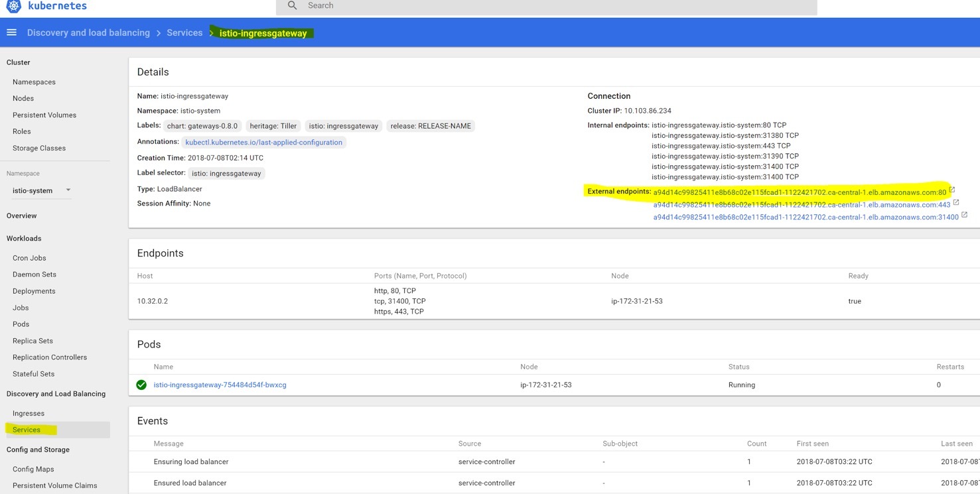
Task: Click the Pods table Name column header
Action: click(x=163, y=367)
